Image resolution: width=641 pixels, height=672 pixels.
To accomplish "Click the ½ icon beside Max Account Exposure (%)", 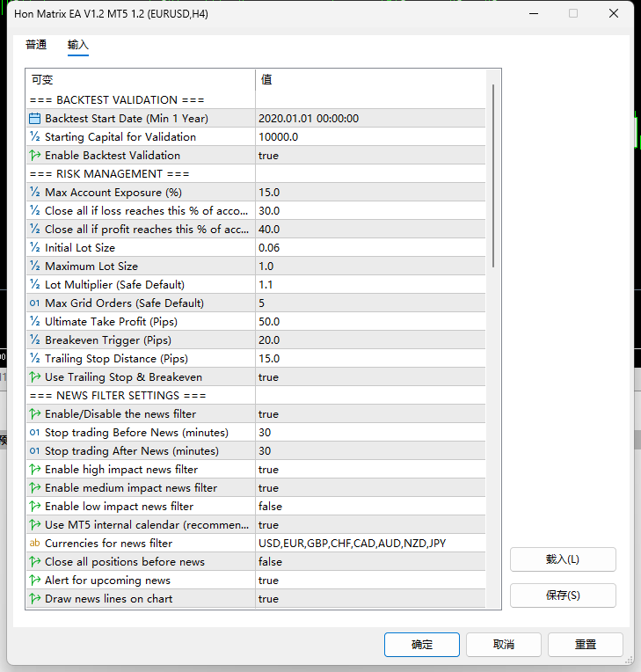I will (x=34, y=192).
